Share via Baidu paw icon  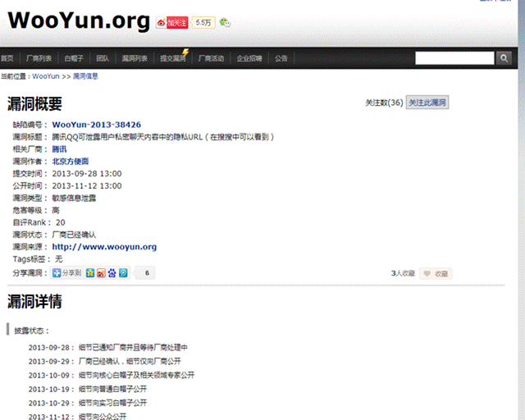[x=112, y=273]
